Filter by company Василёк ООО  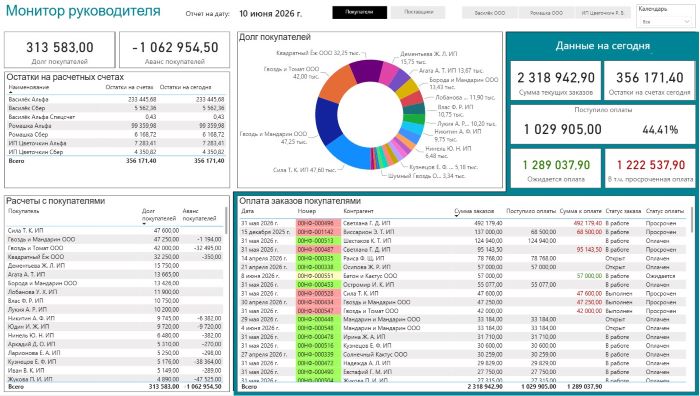click(490, 13)
